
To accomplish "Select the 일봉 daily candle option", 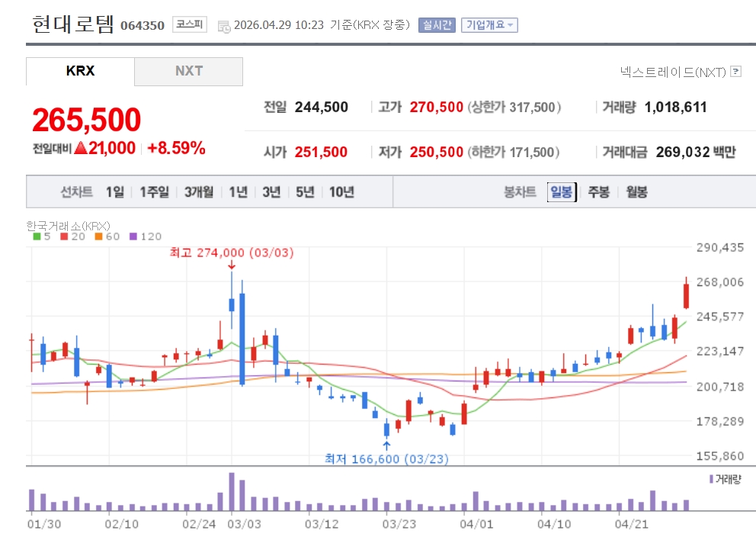I will pos(561,192).
